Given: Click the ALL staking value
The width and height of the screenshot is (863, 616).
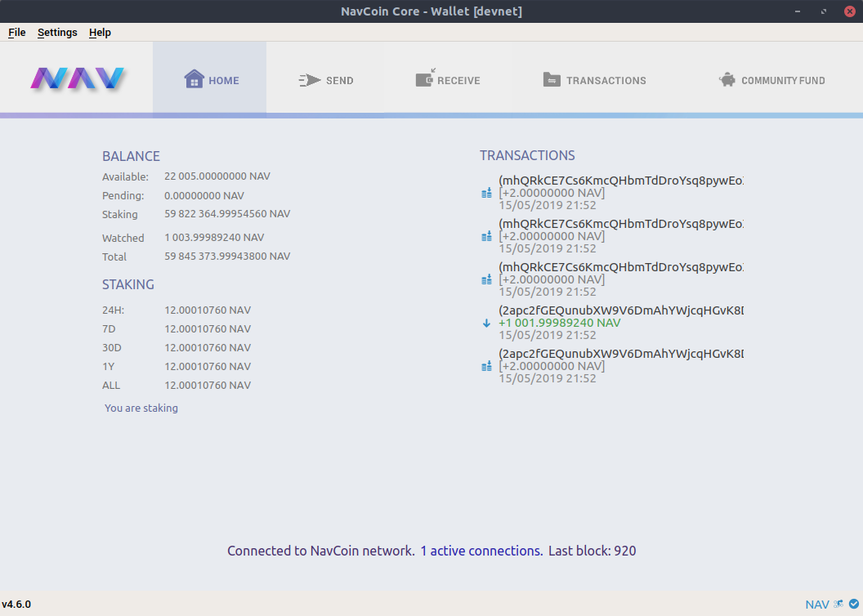Looking at the screenshot, I should point(208,385).
